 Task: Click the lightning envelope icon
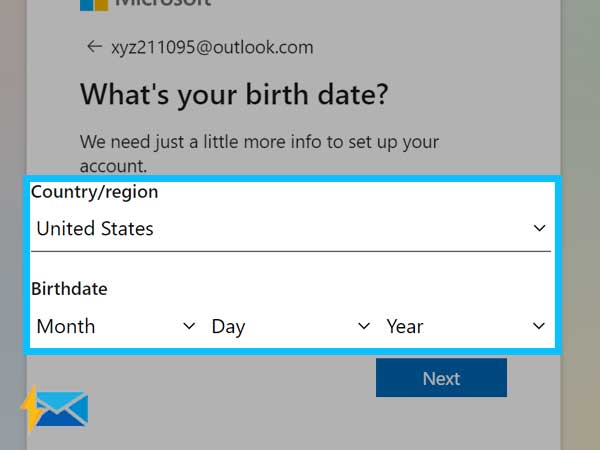(54, 408)
